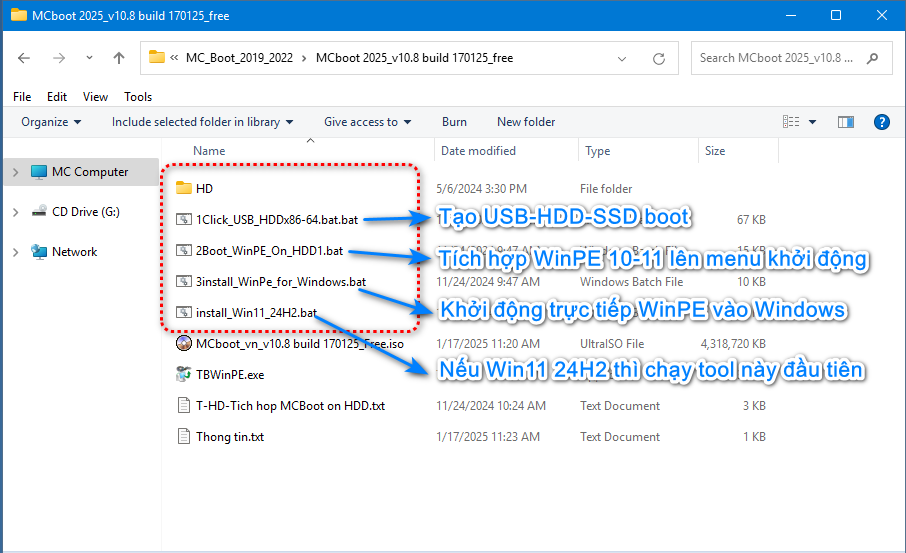Click the Burn button
Image resolution: width=906 pixels, height=553 pixels.
pos(454,122)
